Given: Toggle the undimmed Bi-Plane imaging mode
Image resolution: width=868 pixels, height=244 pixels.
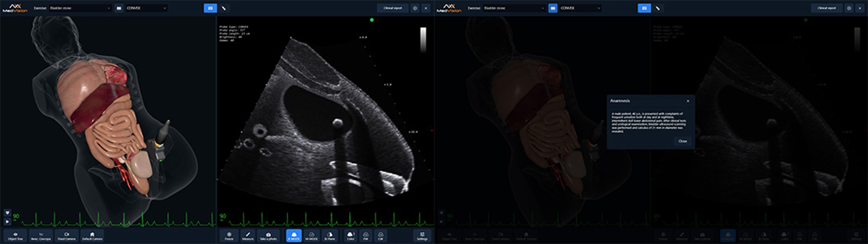Looking at the screenshot, I should click(x=329, y=235).
